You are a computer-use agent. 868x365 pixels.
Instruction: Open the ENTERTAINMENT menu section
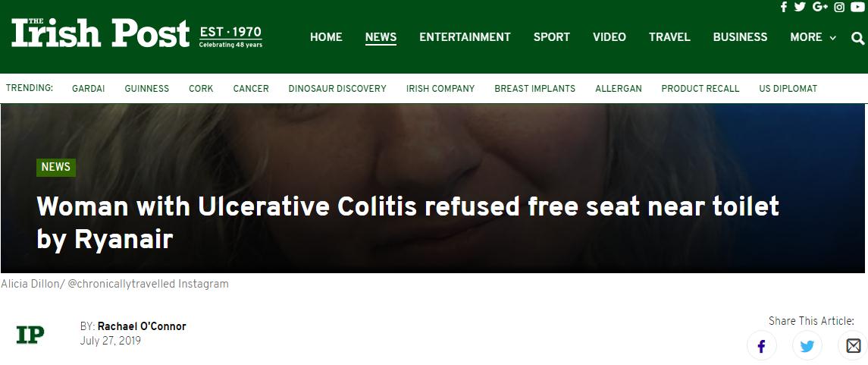tap(465, 37)
